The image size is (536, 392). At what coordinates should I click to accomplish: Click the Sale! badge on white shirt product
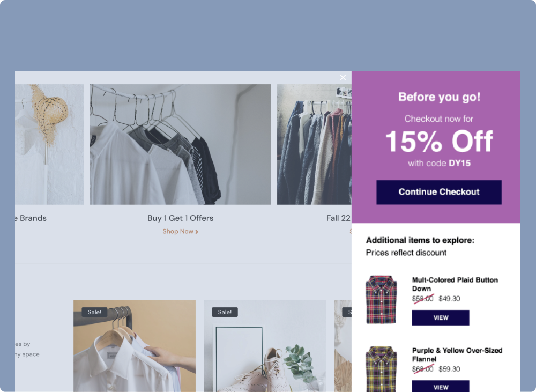pyautogui.click(x=94, y=312)
